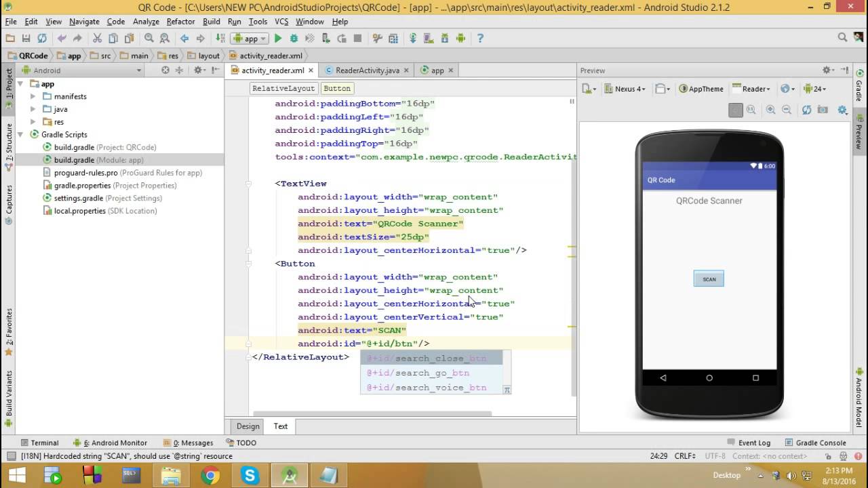Image resolution: width=868 pixels, height=488 pixels.
Task: Open Find with the magnifier icon
Action: [149, 39]
